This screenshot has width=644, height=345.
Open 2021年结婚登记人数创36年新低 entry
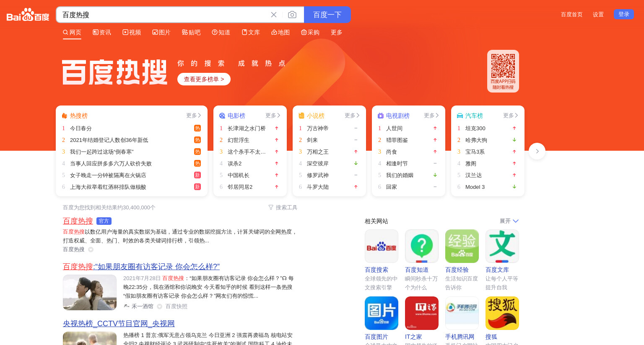point(109,140)
